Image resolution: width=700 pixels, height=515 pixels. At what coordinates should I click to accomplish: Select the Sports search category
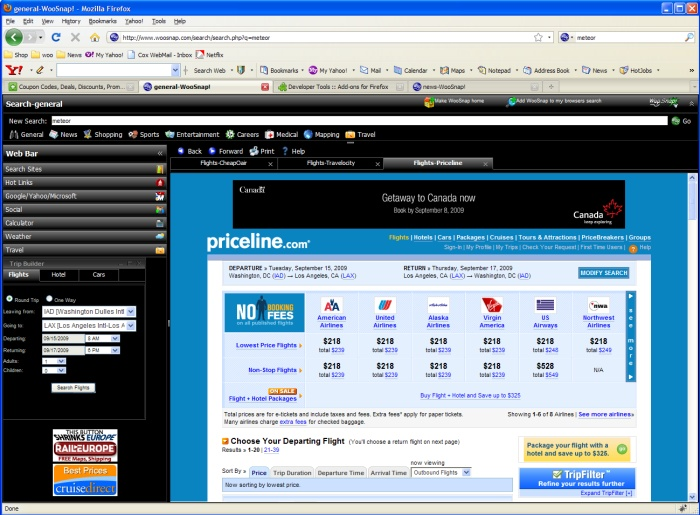click(x=143, y=134)
